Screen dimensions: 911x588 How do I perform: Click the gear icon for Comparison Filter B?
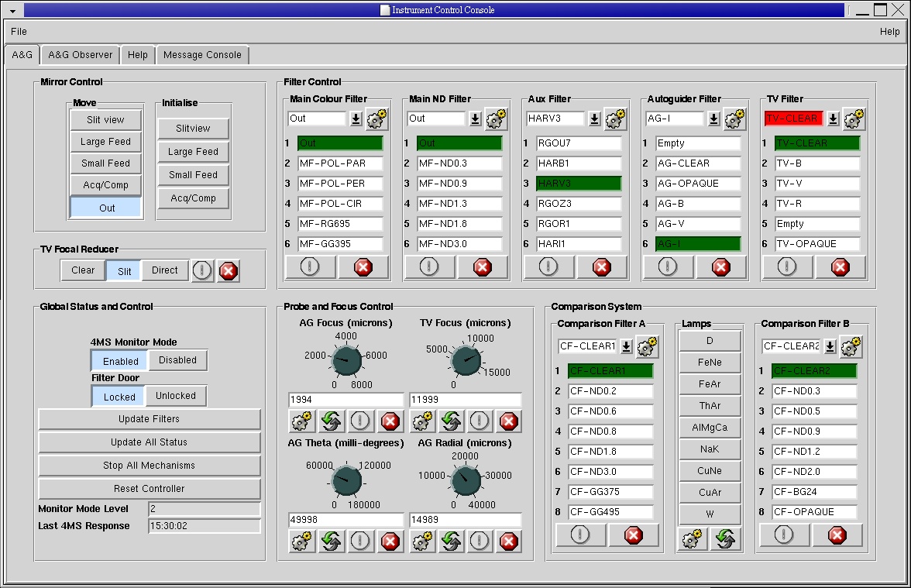coord(851,346)
